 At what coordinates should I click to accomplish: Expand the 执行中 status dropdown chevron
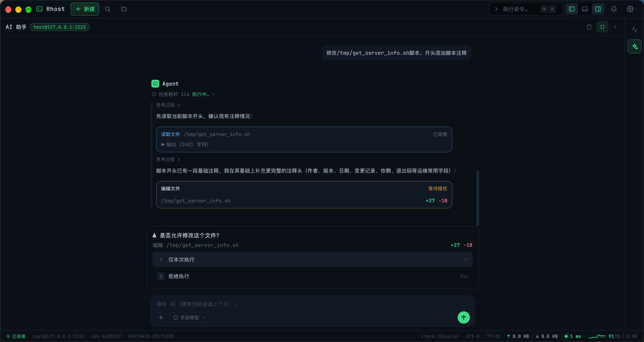[214, 94]
